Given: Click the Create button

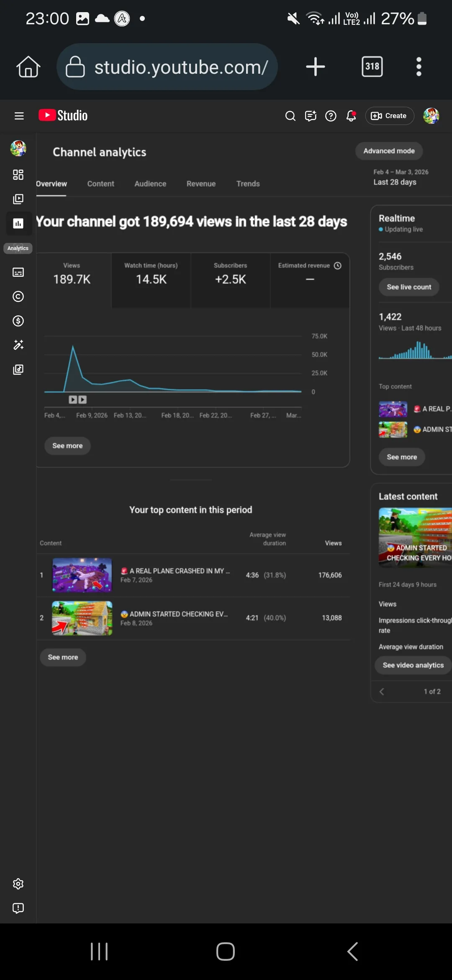Looking at the screenshot, I should coord(389,116).
